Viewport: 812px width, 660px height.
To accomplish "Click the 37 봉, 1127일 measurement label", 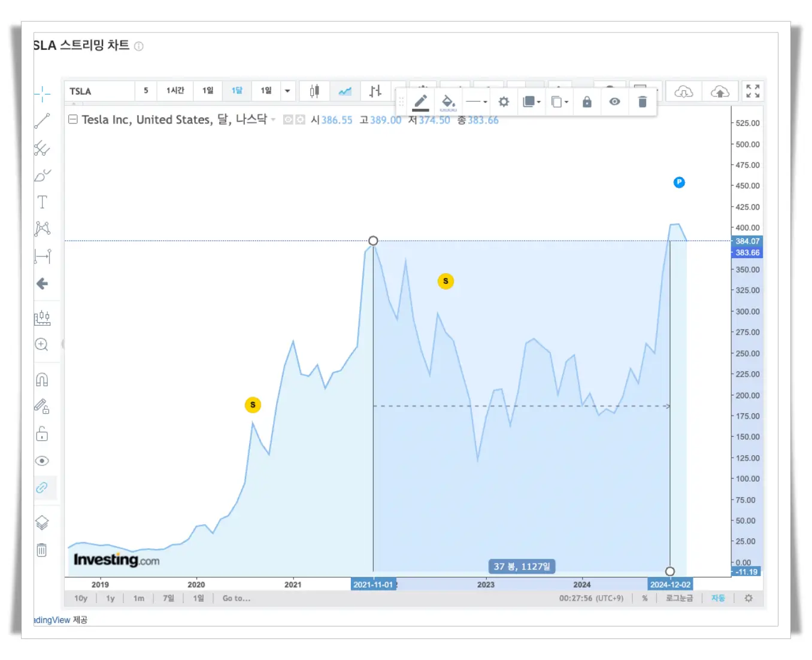I will [x=522, y=567].
